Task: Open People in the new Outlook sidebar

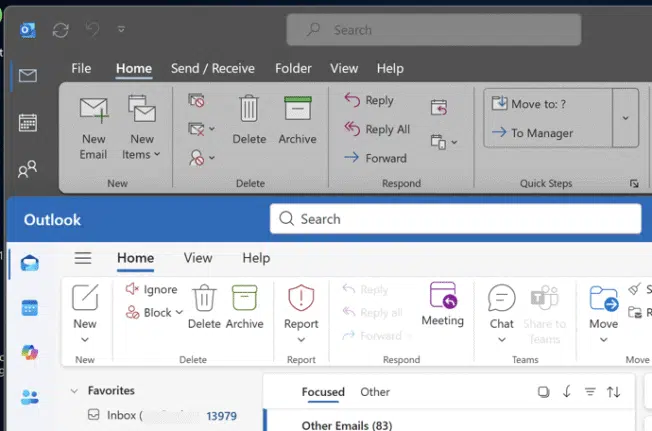Action: coord(30,397)
